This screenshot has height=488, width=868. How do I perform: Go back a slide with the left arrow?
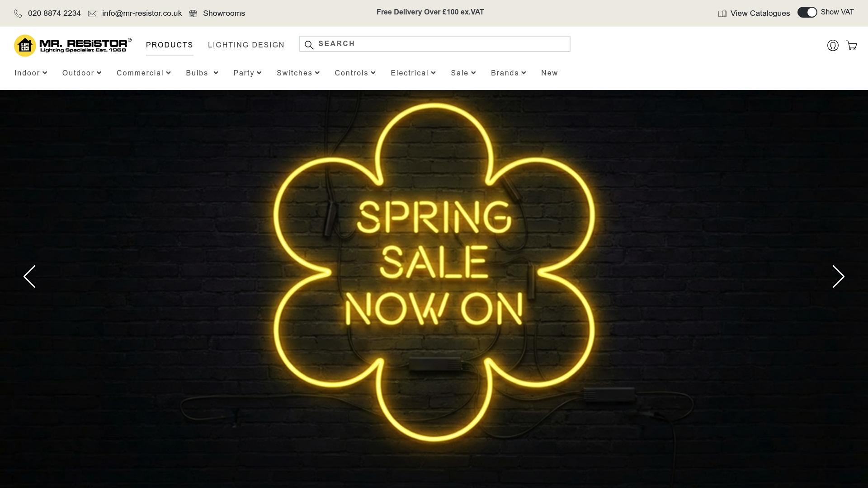[29, 277]
